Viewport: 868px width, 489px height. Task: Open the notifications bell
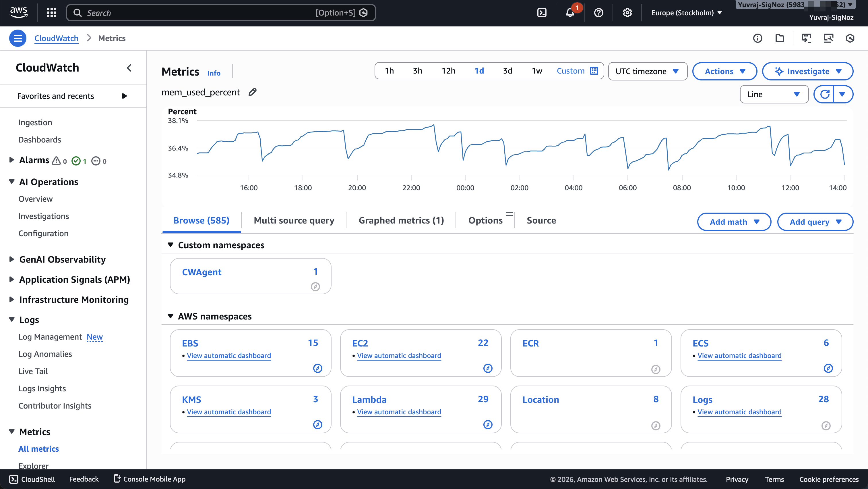tap(570, 12)
